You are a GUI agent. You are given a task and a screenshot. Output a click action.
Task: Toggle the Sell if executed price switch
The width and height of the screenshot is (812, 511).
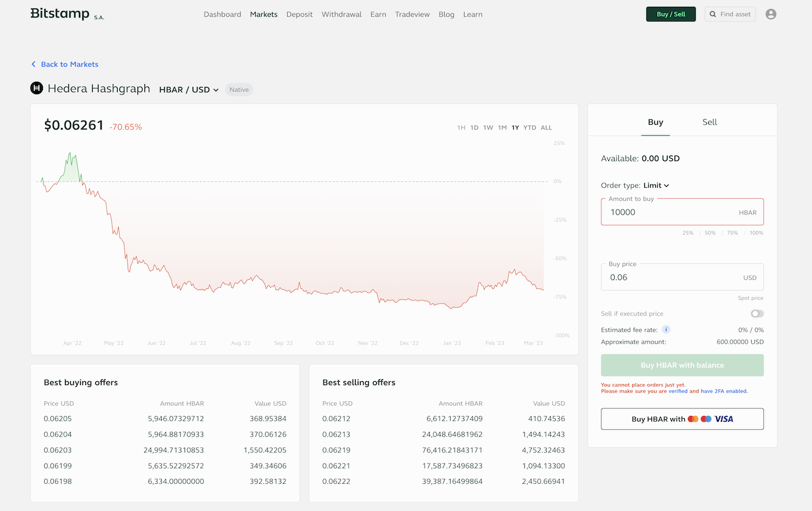757,314
